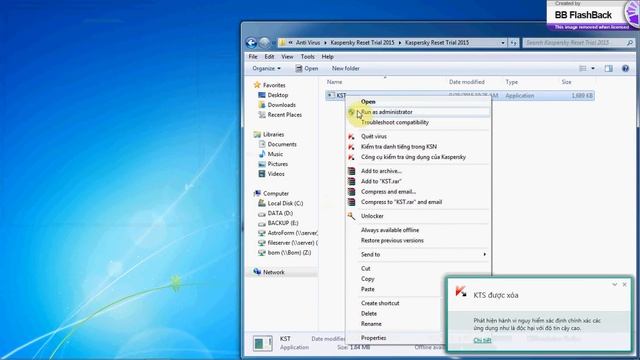Expand the address bar history dropdown
Image resolution: width=640 pixels, height=360 pixels.
(503, 43)
